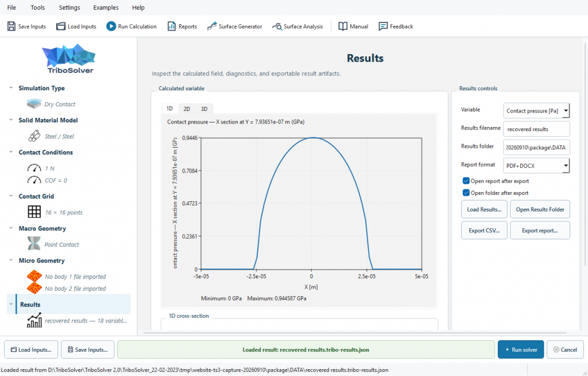Collapse the Solid Material Model section
Screen dimensions: 588x376
pos(11,120)
